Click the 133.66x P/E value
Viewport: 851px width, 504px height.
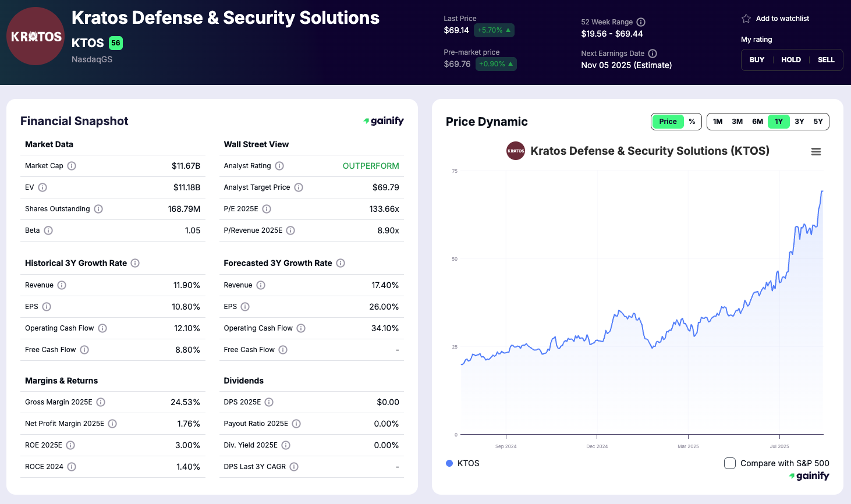[384, 209]
